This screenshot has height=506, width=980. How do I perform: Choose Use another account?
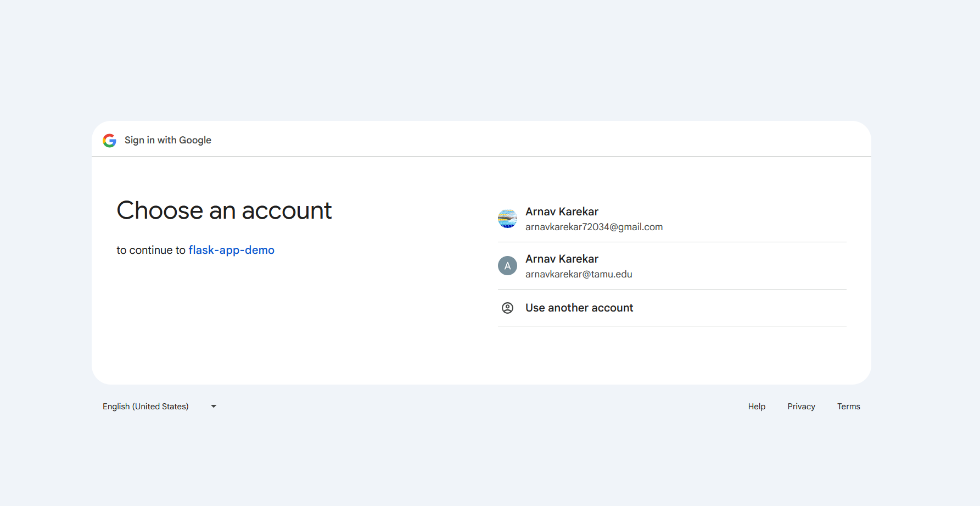[672, 308]
